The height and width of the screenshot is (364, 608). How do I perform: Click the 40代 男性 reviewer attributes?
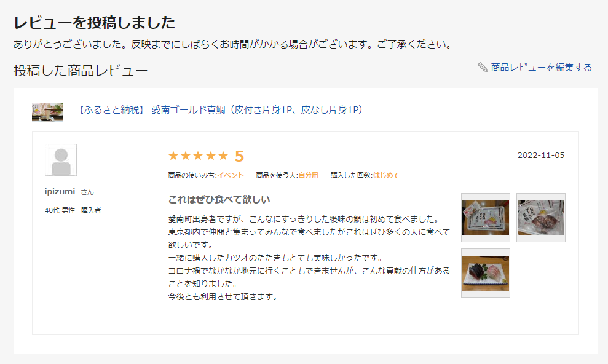[60, 210]
